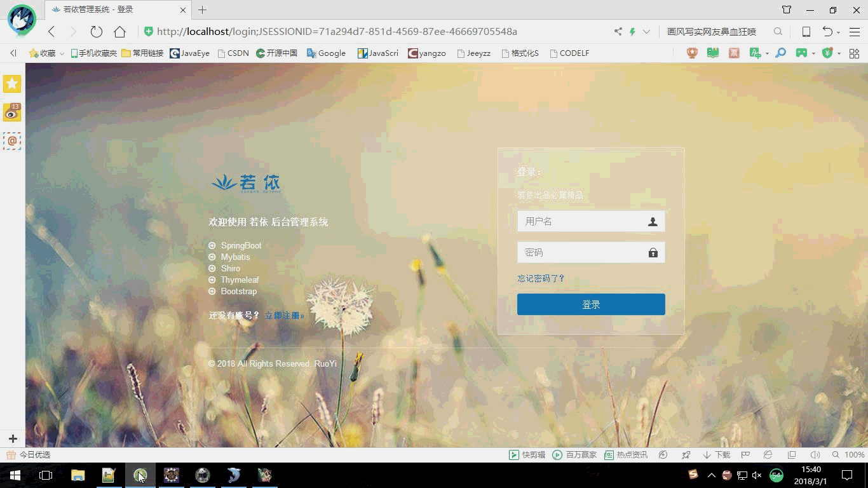Image resolution: width=868 pixels, height=488 pixels.
Task: Collapse the sidebar using the bookmarks bar arrow
Action: pyautogui.click(x=13, y=53)
